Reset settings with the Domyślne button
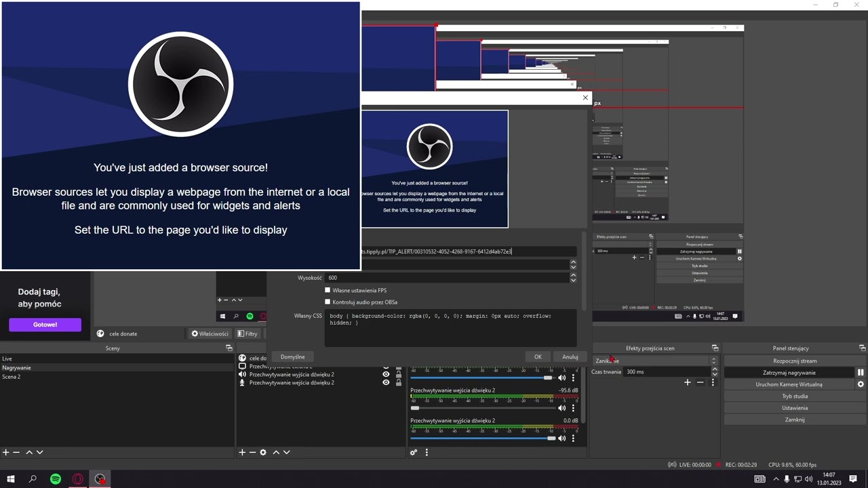The image size is (868, 488). coord(292,357)
